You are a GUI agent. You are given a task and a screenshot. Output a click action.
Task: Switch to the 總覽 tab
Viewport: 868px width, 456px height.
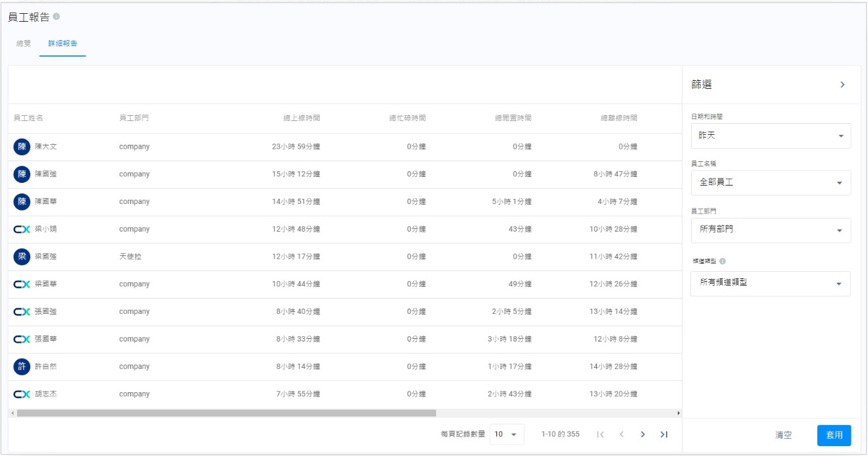point(24,43)
